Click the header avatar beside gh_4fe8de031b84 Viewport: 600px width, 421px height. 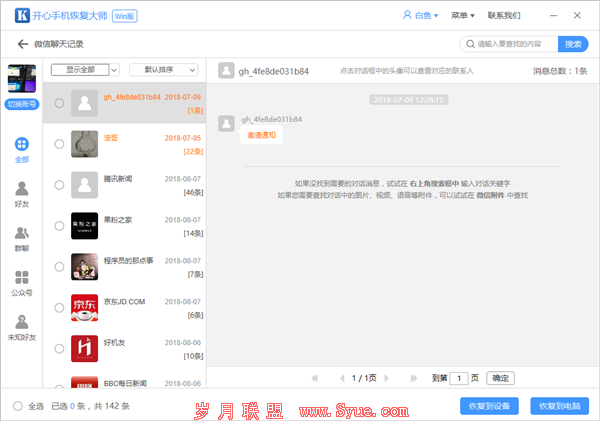tap(226, 70)
